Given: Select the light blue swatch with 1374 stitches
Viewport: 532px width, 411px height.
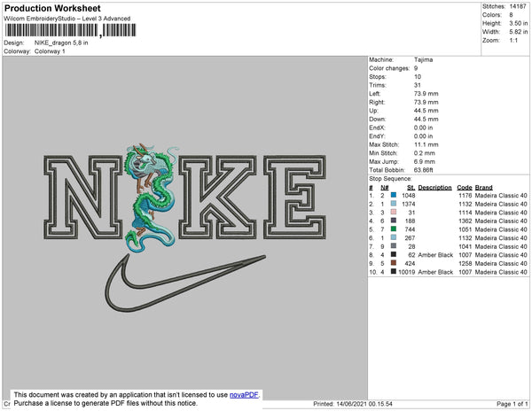Looking at the screenshot, I should coord(394,204).
